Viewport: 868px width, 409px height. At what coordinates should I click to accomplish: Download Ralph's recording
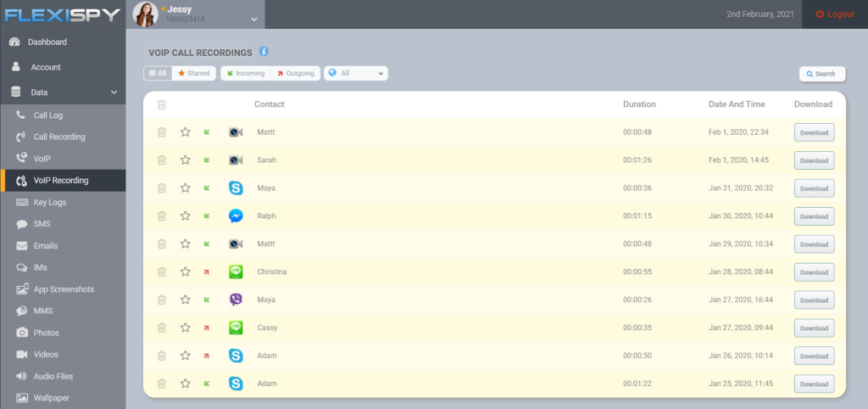pos(815,216)
